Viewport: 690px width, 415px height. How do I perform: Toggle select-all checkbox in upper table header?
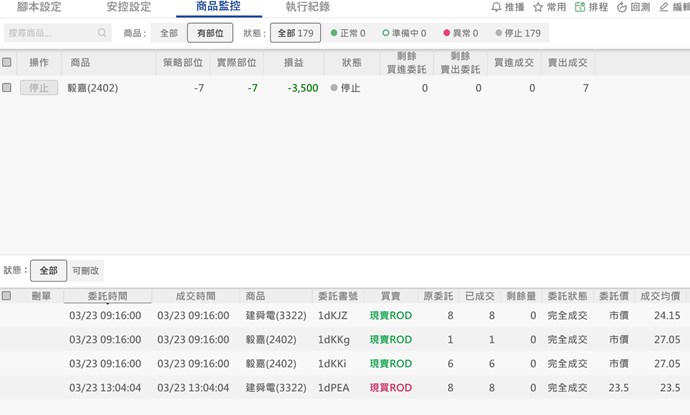click(x=7, y=62)
